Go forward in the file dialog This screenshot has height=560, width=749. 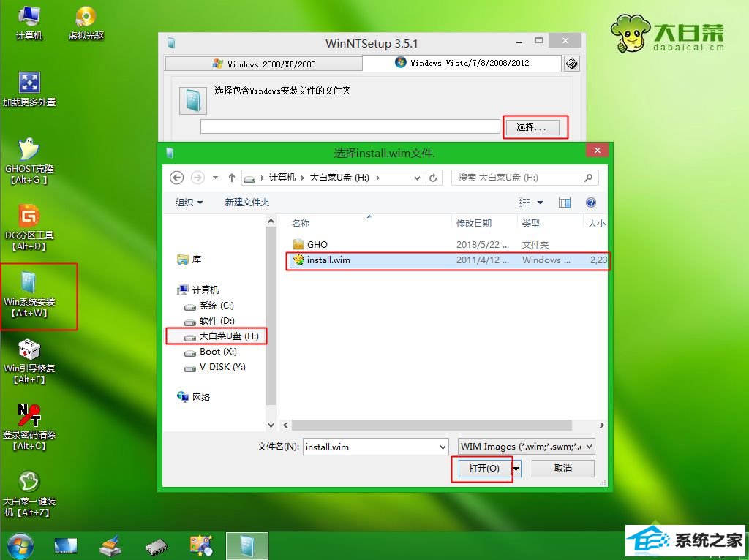[197, 178]
